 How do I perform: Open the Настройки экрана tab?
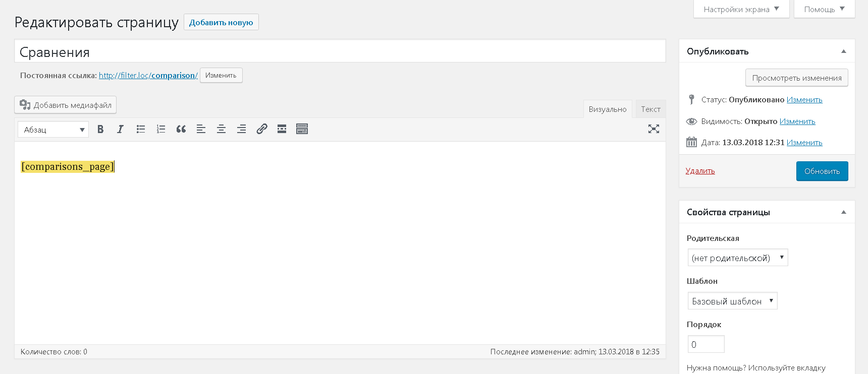pyautogui.click(x=741, y=9)
